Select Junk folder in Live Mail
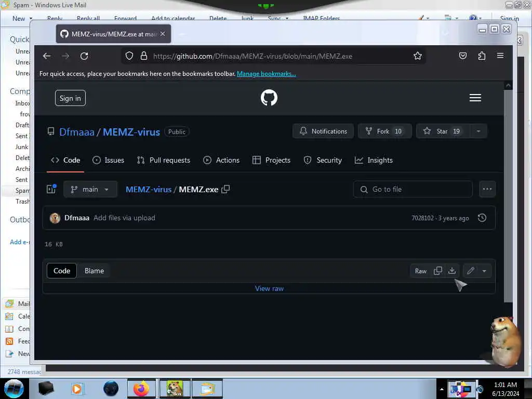 [x=22, y=147]
